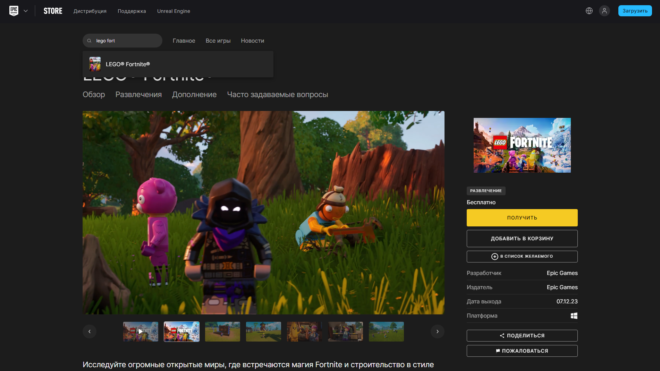Click the yellow Получить button
The width and height of the screenshot is (660, 371).
pyautogui.click(x=522, y=218)
